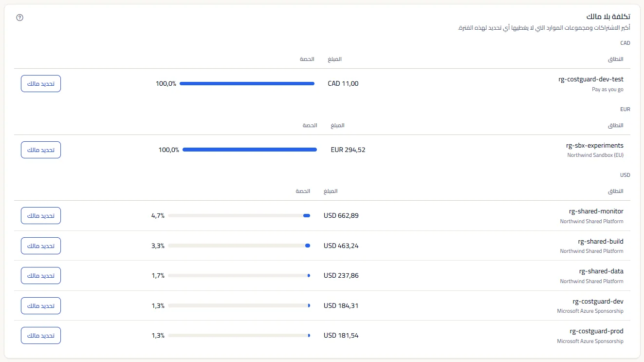Click تحديد مالك in rg-shared-data row

point(41,275)
